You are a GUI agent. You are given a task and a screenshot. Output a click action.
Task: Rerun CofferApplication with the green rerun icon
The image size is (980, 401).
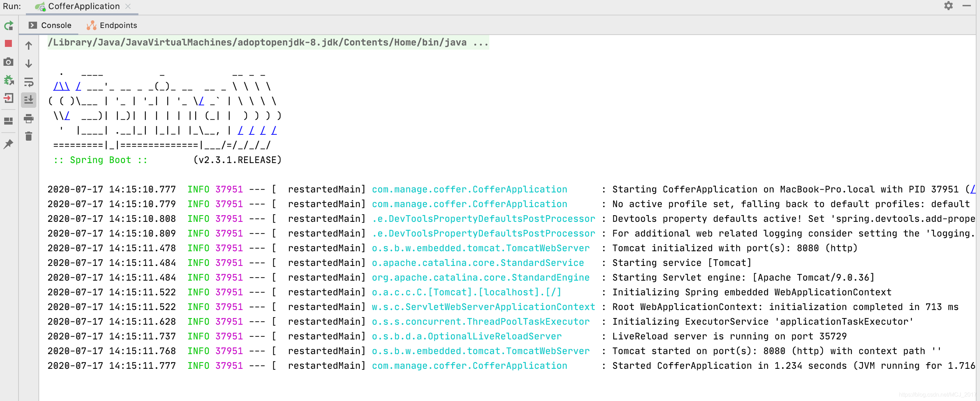tap(9, 26)
